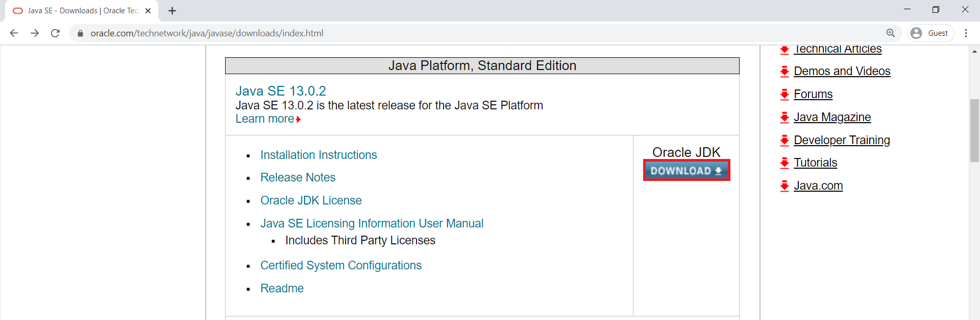
Task: Open the Readme link
Action: click(x=282, y=288)
